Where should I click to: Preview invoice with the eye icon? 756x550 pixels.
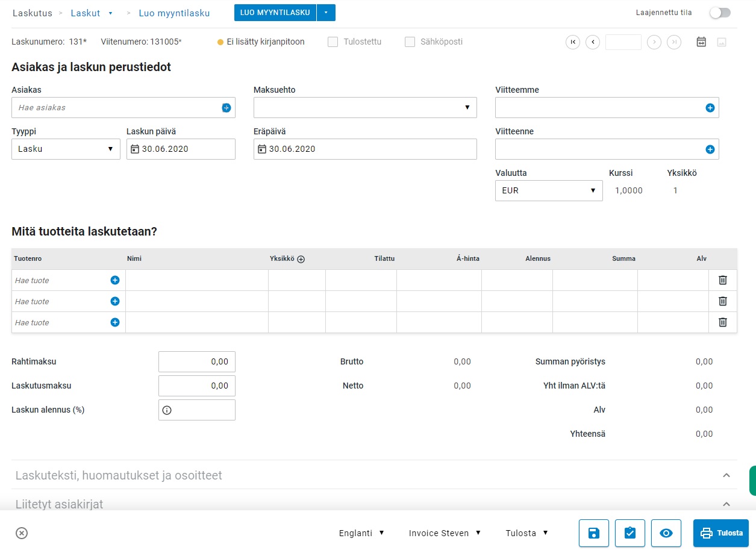click(666, 533)
